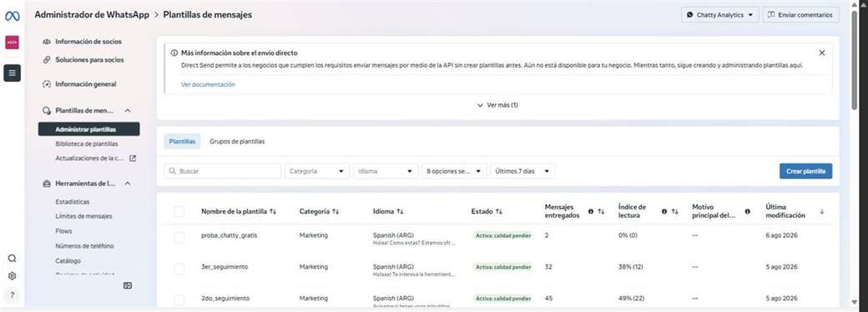Collapse the Herramientas section in sidebar
This screenshot has width=868, height=312.
(x=128, y=183)
